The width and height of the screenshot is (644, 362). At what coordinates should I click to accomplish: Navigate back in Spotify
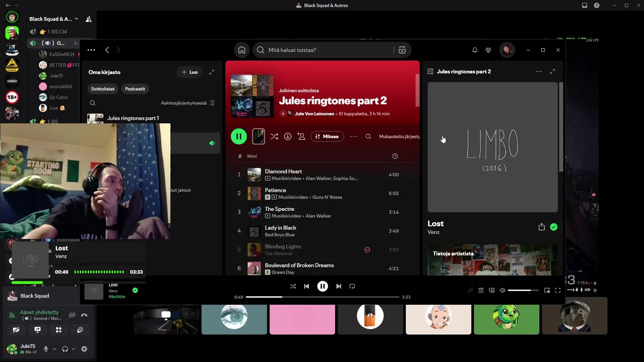pyautogui.click(x=107, y=50)
